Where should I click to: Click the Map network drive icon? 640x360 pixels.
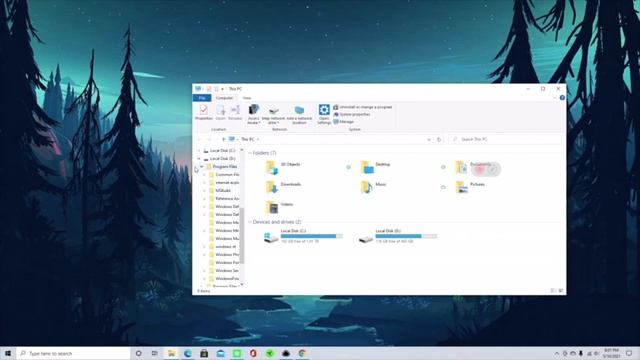click(x=273, y=114)
